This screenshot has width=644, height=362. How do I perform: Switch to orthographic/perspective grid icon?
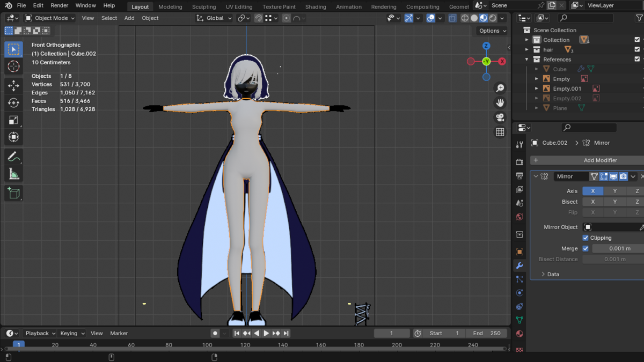pos(500,132)
